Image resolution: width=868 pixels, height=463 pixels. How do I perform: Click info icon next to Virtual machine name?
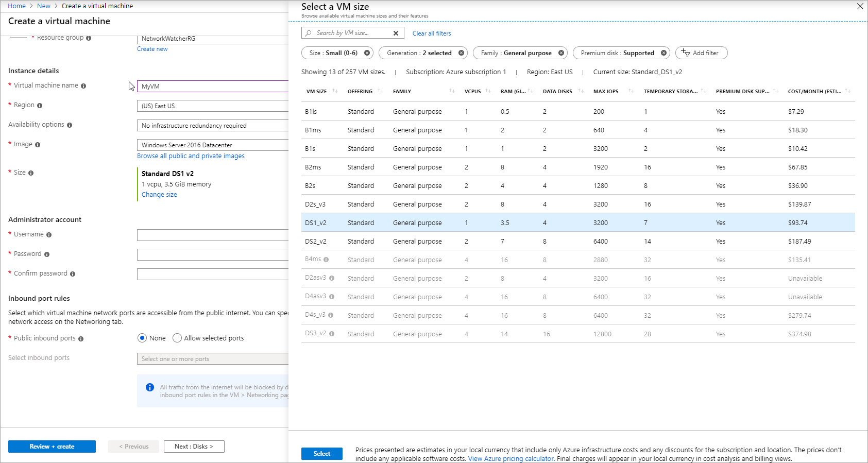tap(83, 86)
